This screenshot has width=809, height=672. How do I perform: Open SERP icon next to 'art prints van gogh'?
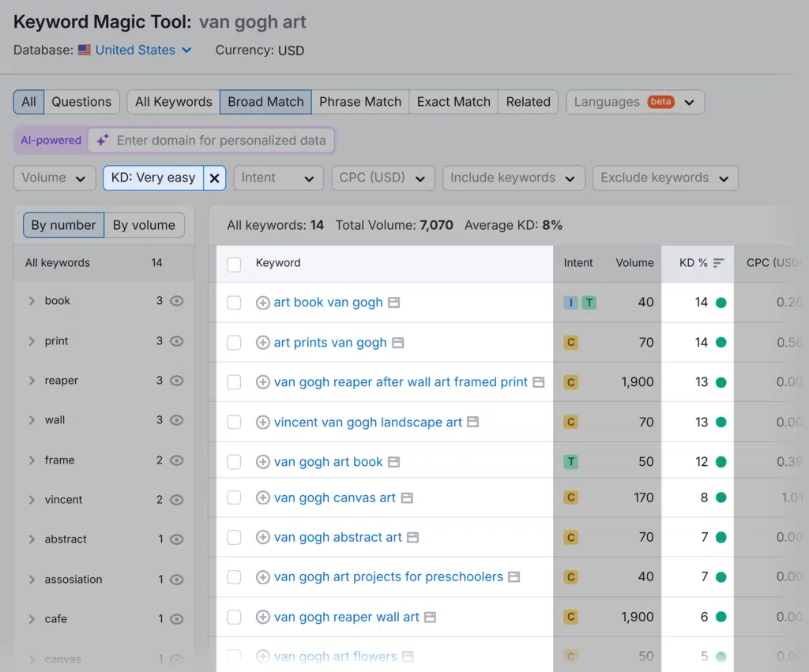click(398, 343)
